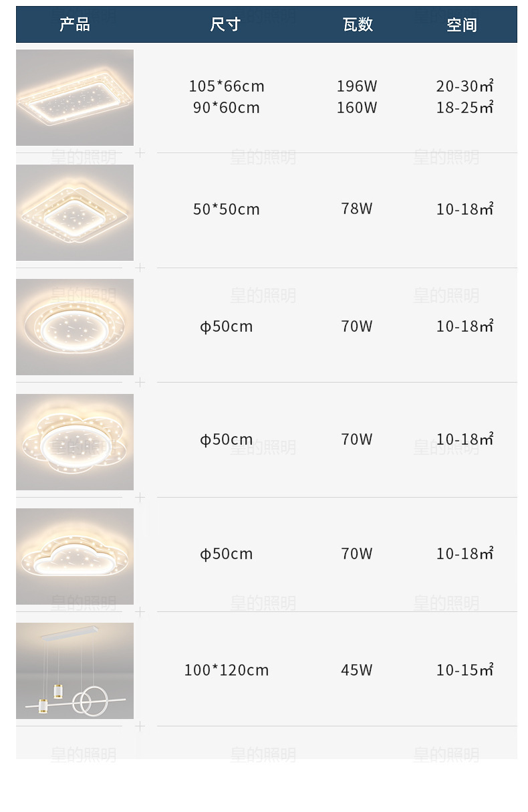
Task: Select the square 50*50cm light image
Action: (75, 213)
